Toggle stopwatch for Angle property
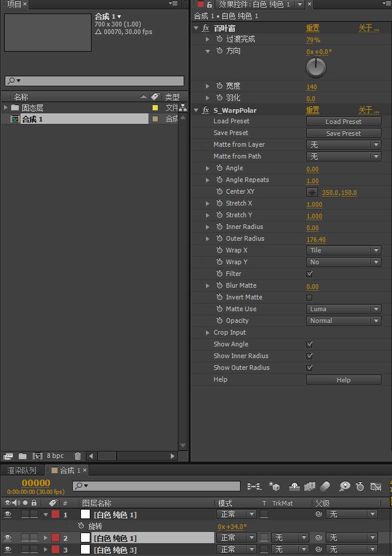392x556 pixels. (219, 168)
